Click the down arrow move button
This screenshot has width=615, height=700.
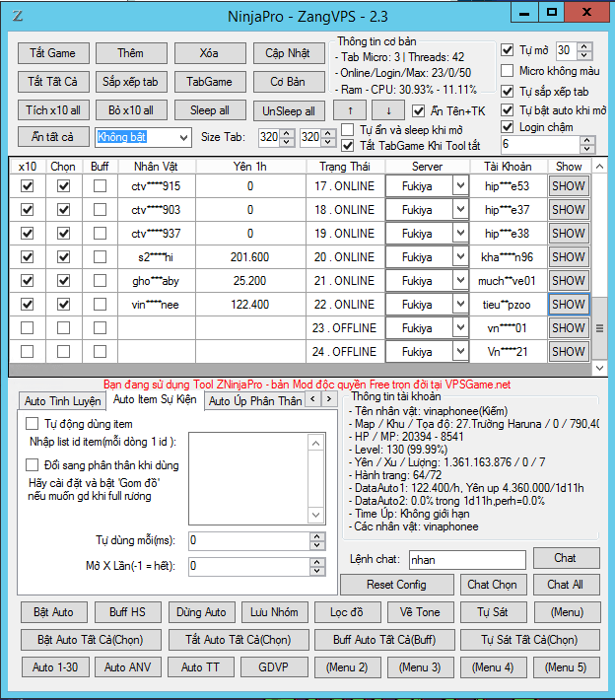[x=388, y=110]
